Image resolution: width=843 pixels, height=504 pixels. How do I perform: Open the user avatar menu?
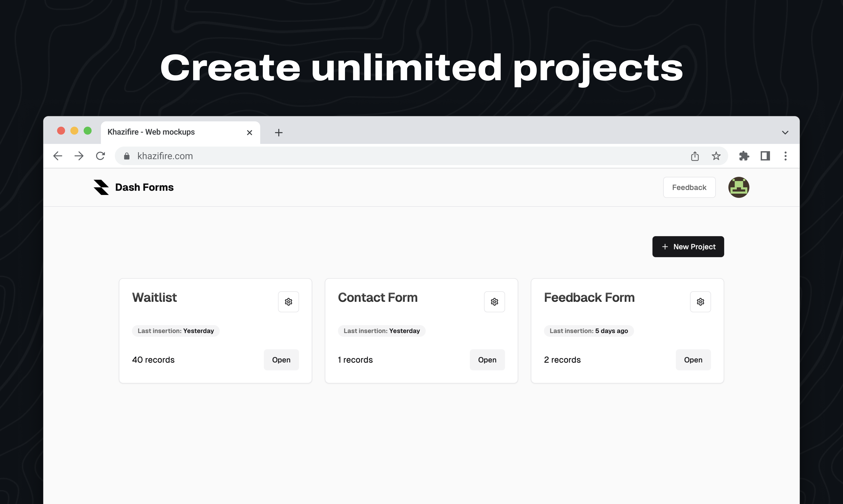point(739,187)
